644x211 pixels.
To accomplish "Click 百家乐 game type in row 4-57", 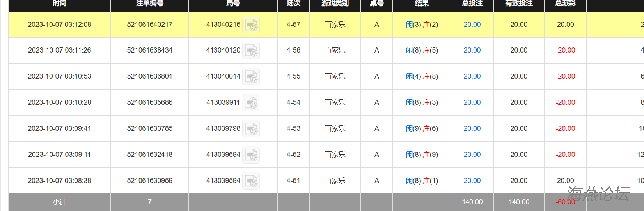I will click(335, 25).
